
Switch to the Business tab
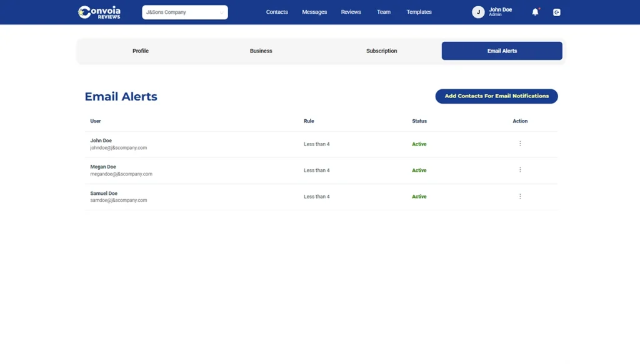point(261,51)
